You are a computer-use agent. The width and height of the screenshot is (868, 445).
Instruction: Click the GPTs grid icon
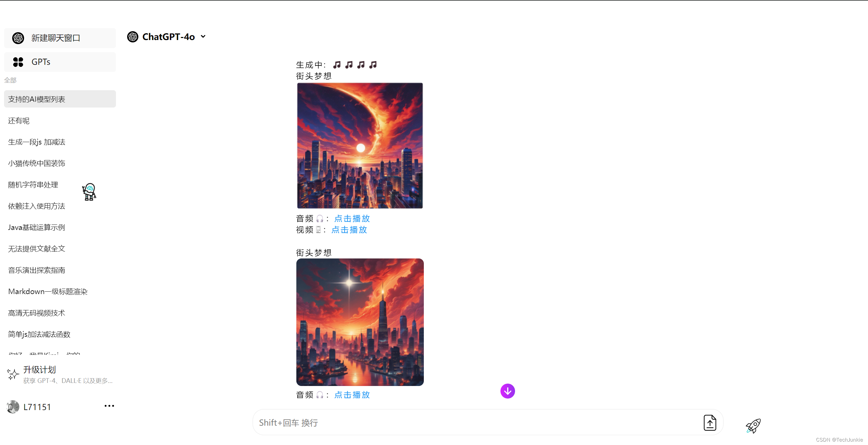pos(18,62)
